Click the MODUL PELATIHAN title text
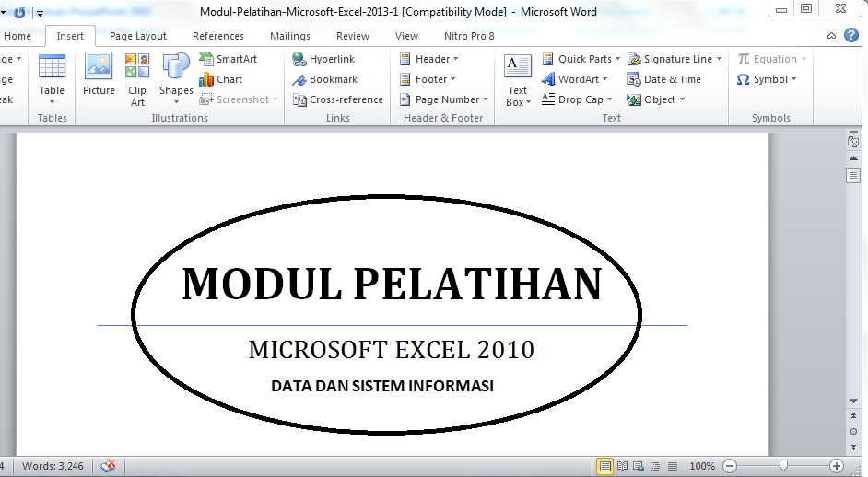Image resolution: width=868 pixels, height=477 pixels. click(392, 285)
